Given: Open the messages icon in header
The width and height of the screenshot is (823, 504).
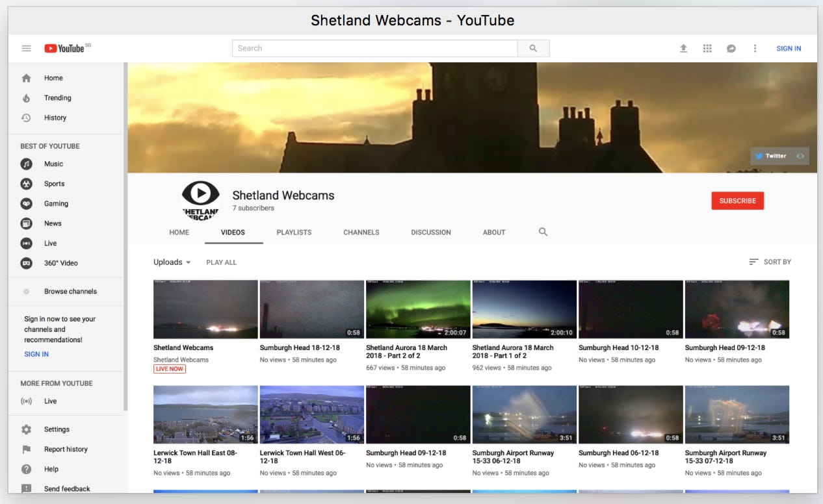Looking at the screenshot, I should [x=731, y=48].
